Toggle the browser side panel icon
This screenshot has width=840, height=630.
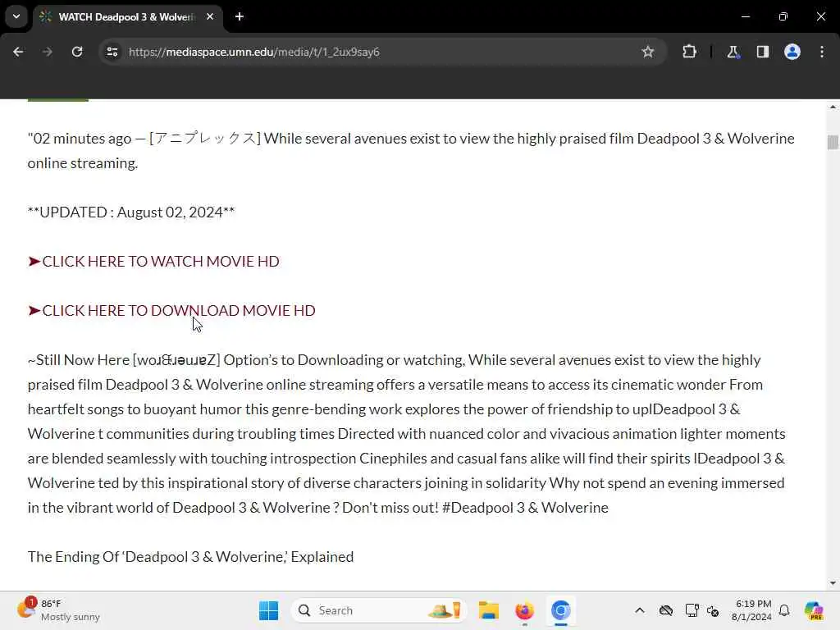(762, 52)
